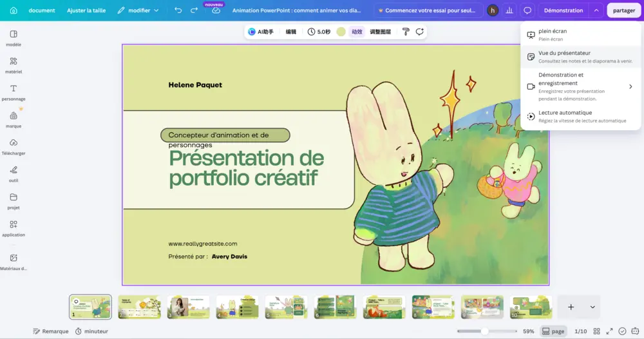Select the Helene Paquet text
This screenshot has width=644, height=339.
tap(195, 84)
